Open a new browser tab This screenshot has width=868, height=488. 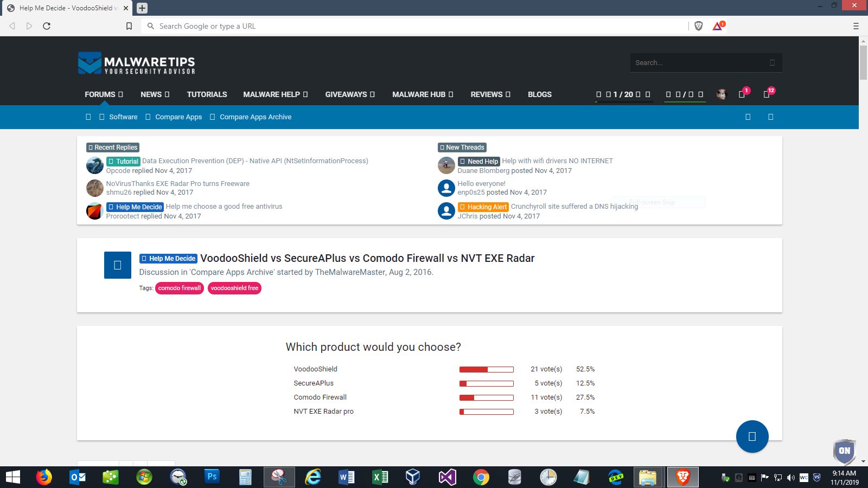(x=142, y=8)
